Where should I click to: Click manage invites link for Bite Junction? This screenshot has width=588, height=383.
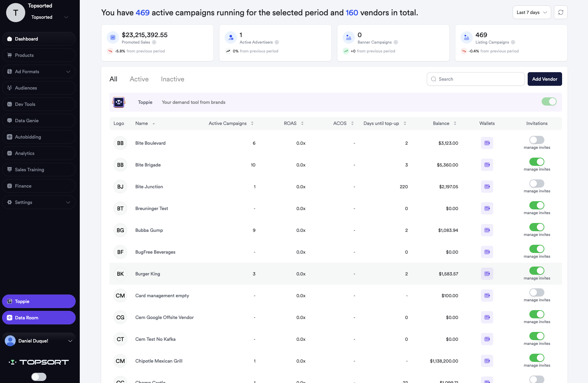click(x=537, y=191)
